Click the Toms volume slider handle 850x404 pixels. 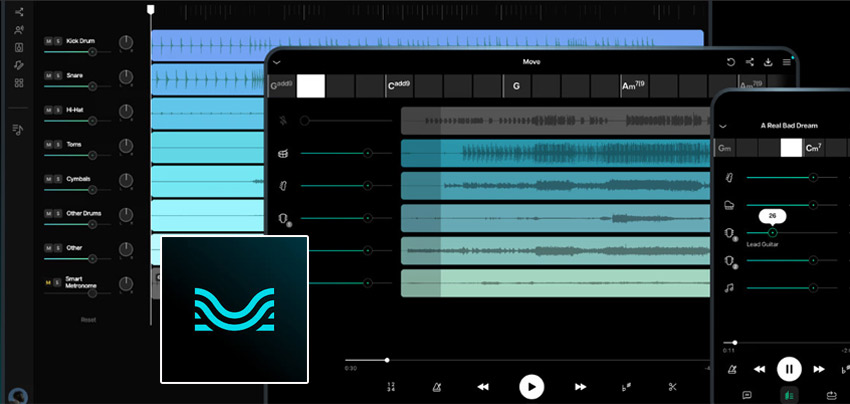(x=92, y=156)
